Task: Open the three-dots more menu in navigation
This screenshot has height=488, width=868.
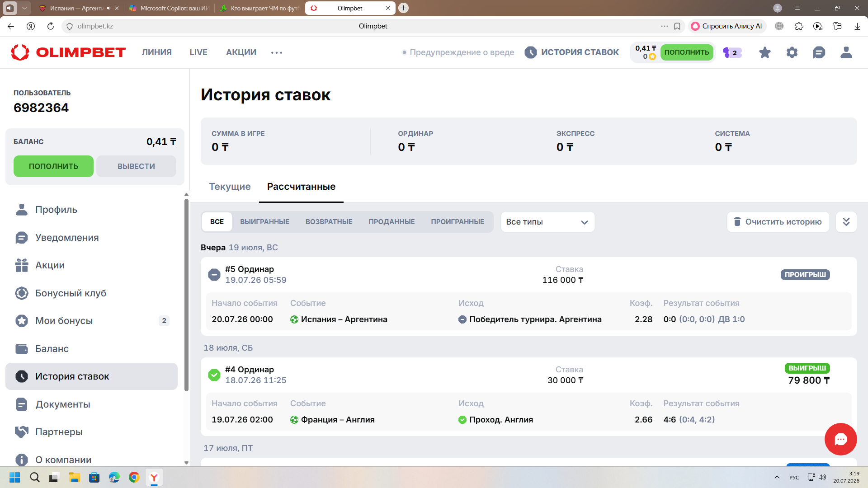Action: click(x=277, y=52)
